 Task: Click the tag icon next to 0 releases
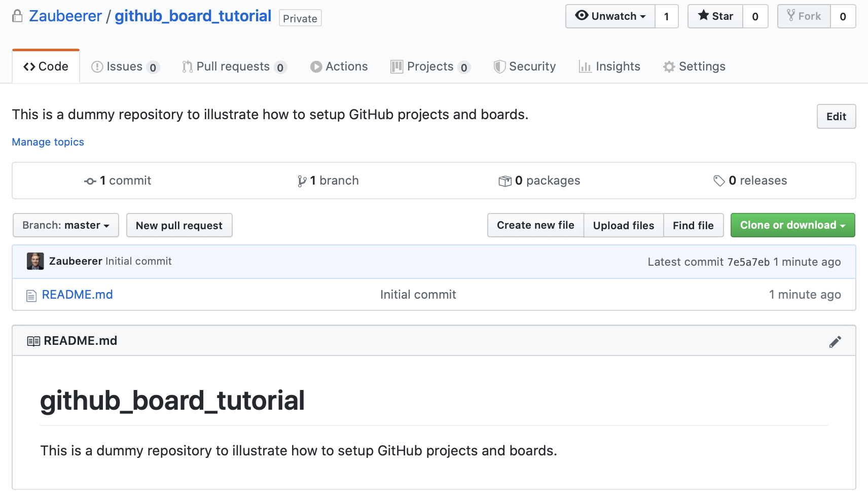coord(719,181)
